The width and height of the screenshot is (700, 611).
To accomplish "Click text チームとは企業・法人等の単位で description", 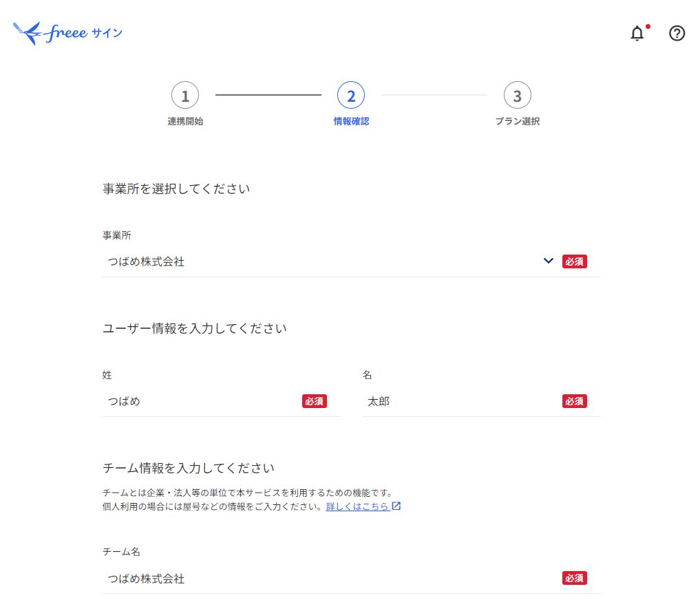I will tap(248, 493).
